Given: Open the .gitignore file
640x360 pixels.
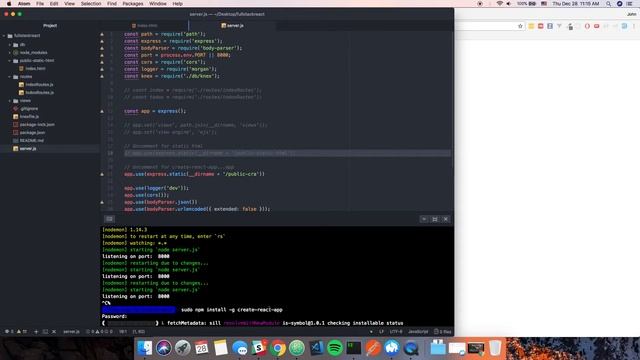Looking at the screenshot, I should click(x=29, y=109).
